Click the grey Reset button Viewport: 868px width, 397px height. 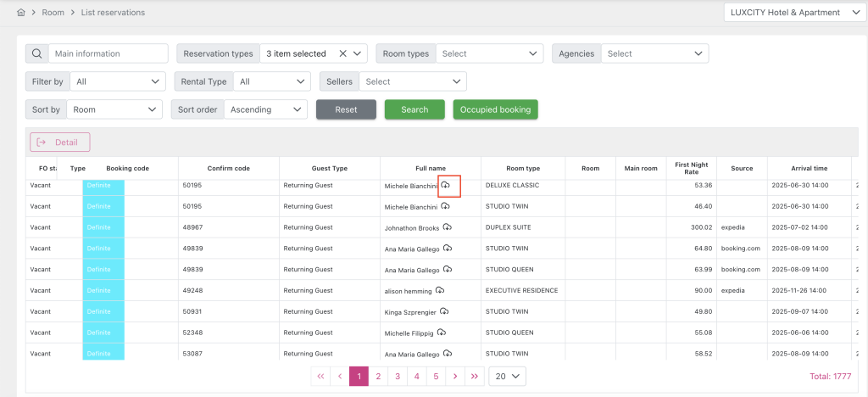pos(346,109)
